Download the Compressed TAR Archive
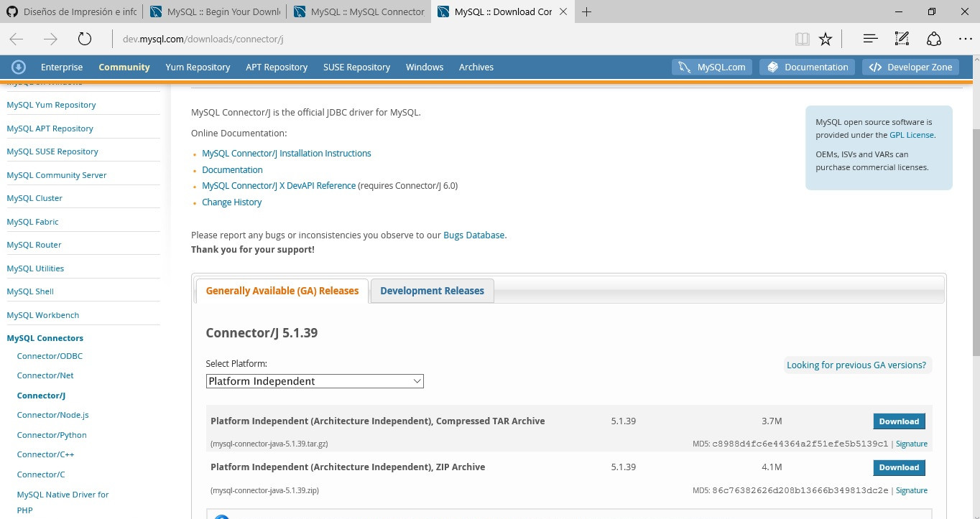This screenshot has width=980, height=519. tap(899, 421)
